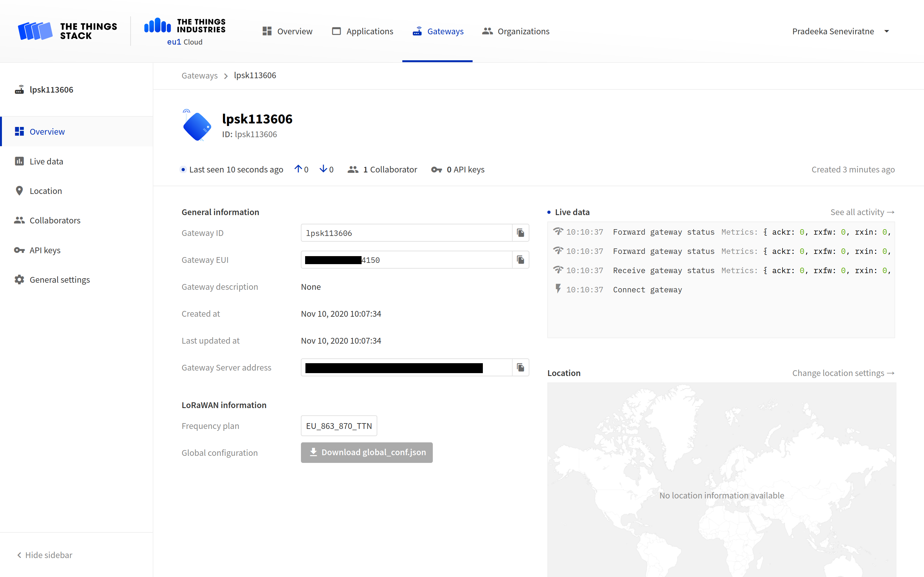924x577 pixels.
Task: Click the gateway icon next to lpsk113606 title
Action: click(197, 126)
